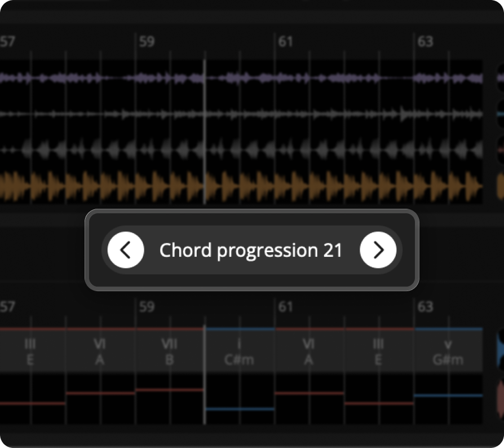Select the blue note under G#m
This screenshot has width=504, height=448.
tap(448, 396)
